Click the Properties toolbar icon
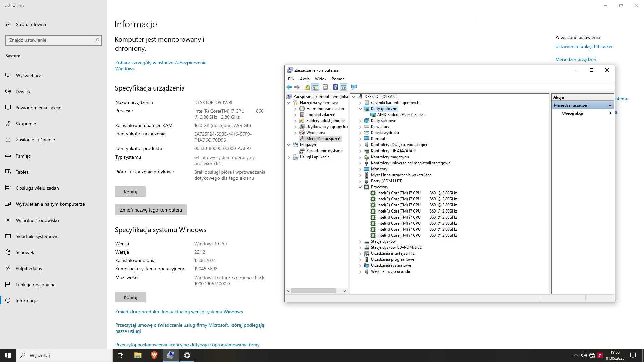The image size is (644, 362). tap(325, 87)
